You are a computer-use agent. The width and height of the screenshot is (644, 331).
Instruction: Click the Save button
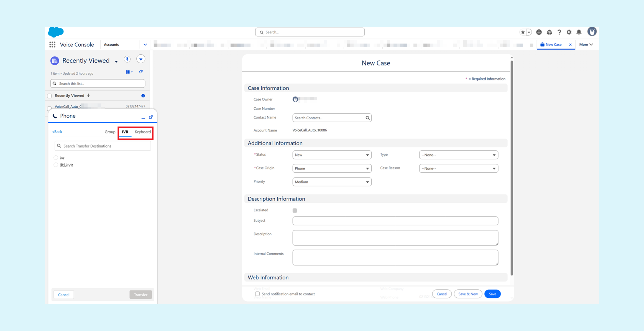pos(492,294)
